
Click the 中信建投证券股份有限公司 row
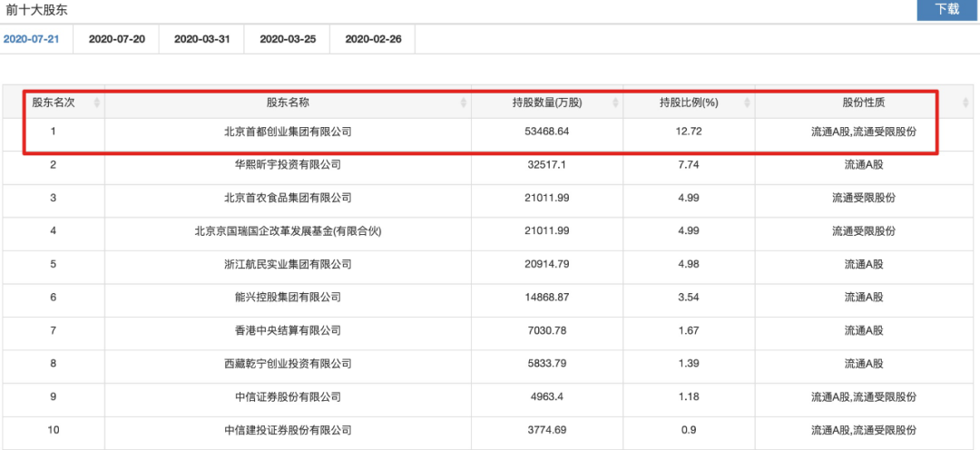coord(288,430)
